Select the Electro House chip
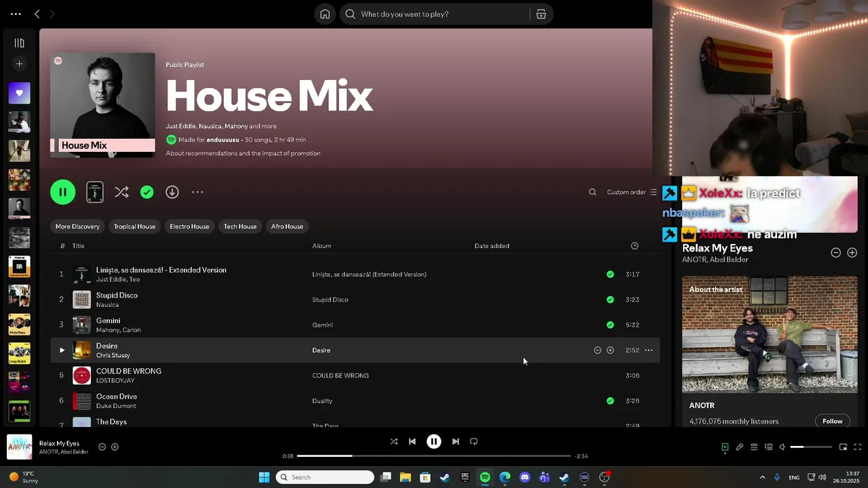The width and height of the screenshot is (868, 488). pyautogui.click(x=189, y=226)
